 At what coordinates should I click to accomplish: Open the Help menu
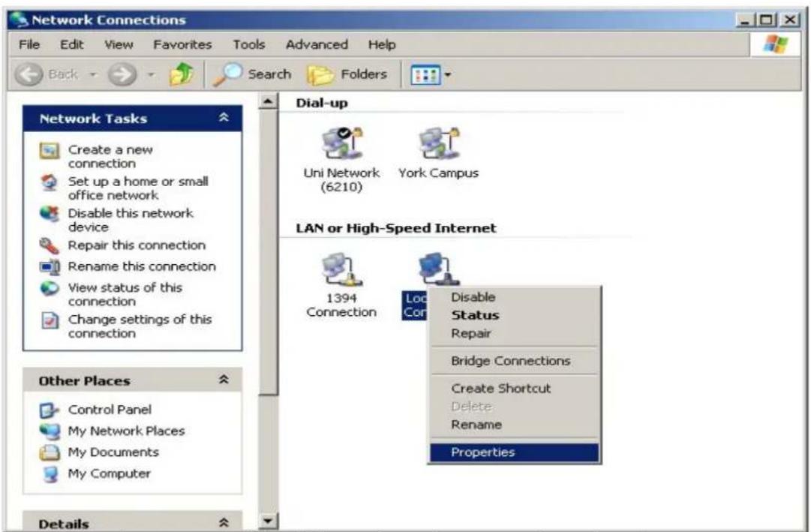pyautogui.click(x=382, y=44)
